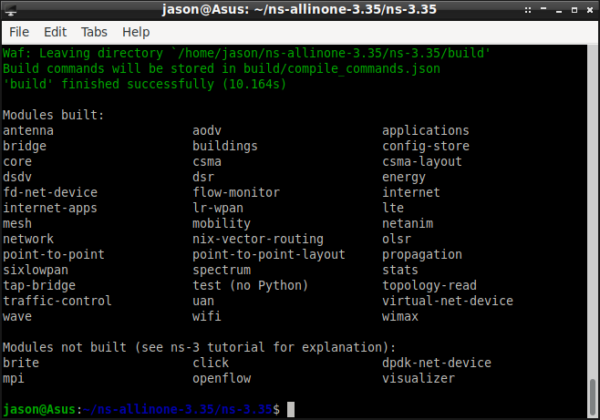Maximize the terminal window
The height and width of the screenshot is (420, 600).
[x=568, y=9]
